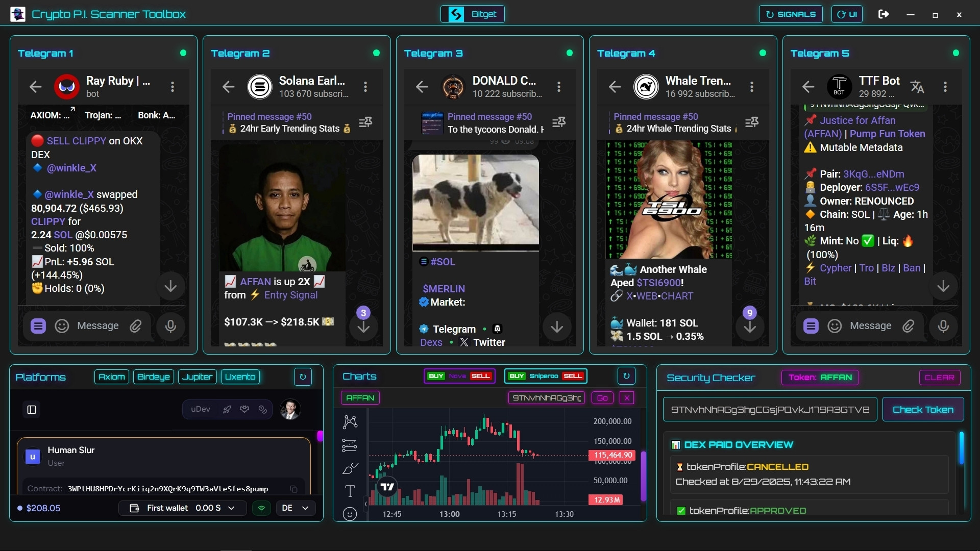Click the microphone button in Telegram 1
980x551 pixels.
170,325
